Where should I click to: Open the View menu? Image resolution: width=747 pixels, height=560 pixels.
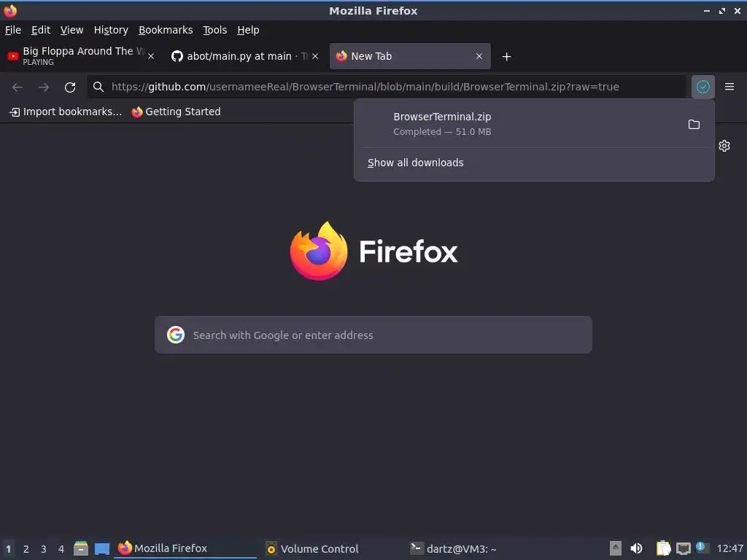[x=71, y=30]
